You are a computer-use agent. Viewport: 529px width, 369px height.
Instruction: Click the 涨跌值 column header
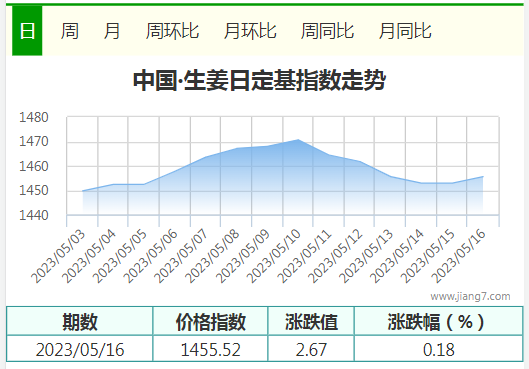point(311,321)
